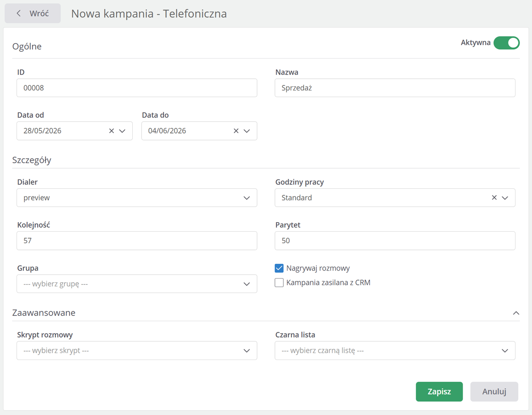532x415 pixels.
Task: Go back with the Wróć button
Action: [x=33, y=13]
